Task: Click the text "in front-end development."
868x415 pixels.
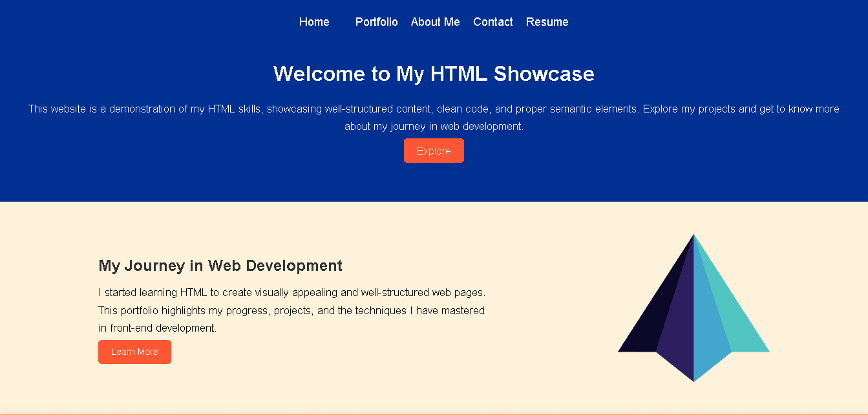Action: pyautogui.click(x=157, y=328)
